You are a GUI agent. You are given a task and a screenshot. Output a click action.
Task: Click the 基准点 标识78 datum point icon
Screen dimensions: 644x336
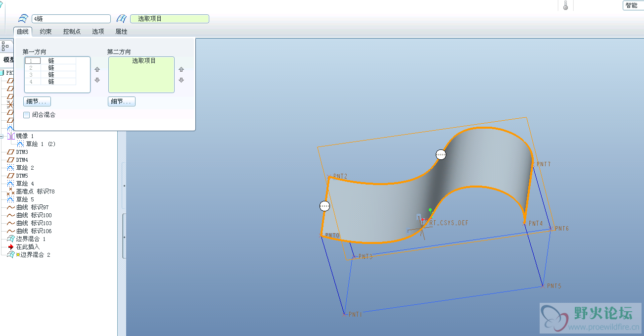pyautogui.click(x=10, y=192)
